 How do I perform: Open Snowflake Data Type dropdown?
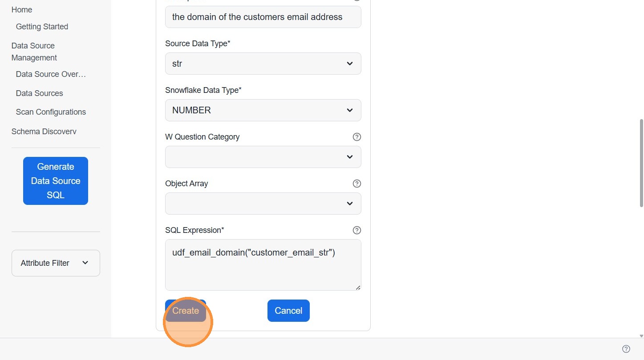tap(263, 110)
